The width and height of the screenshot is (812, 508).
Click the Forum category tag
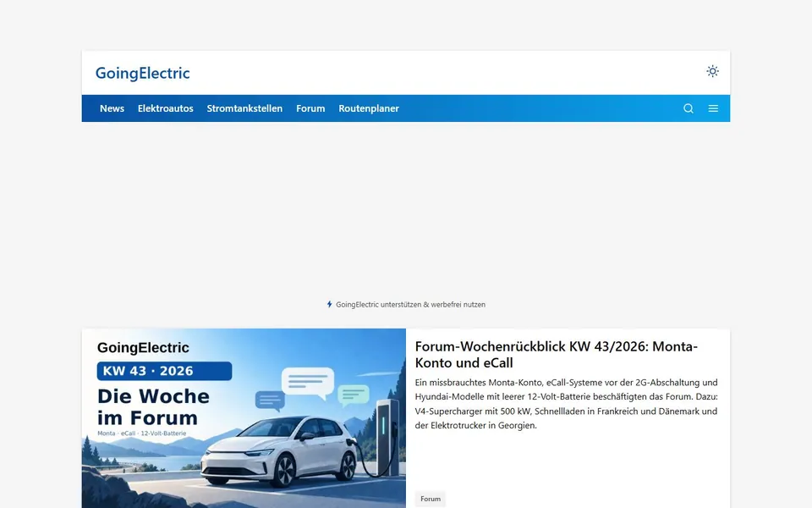coord(431,499)
